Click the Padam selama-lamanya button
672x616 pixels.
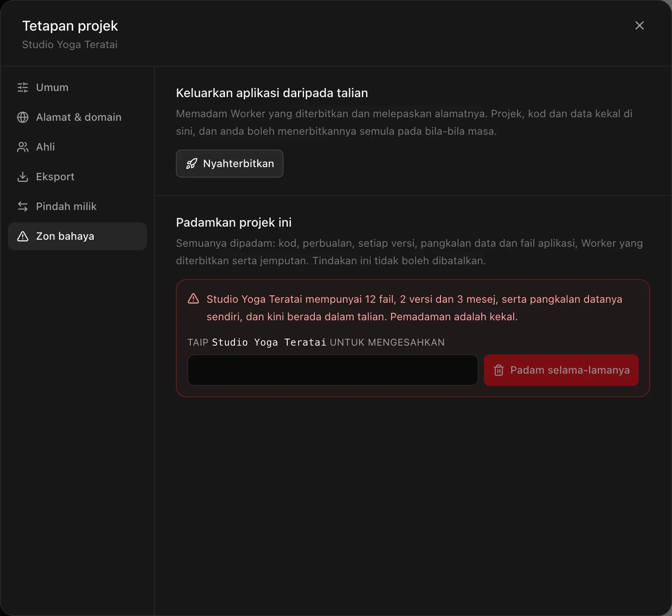click(561, 370)
